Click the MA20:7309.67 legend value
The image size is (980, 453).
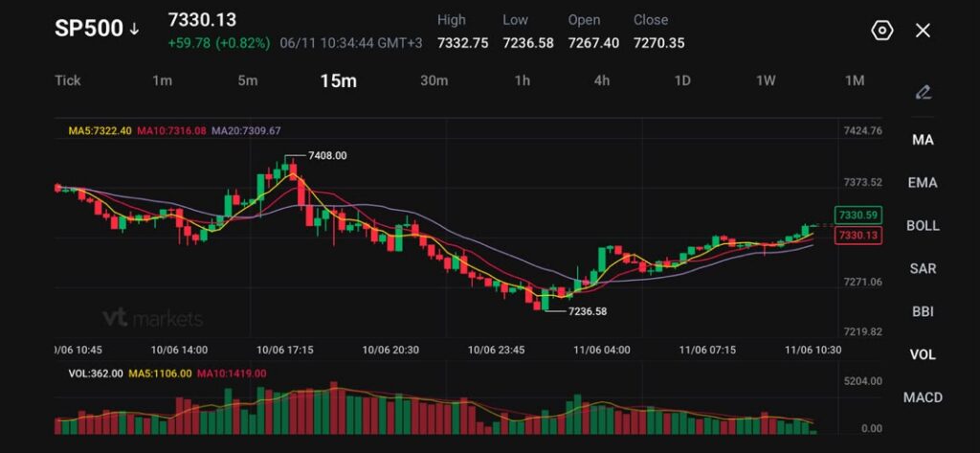(x=246, y=131)
